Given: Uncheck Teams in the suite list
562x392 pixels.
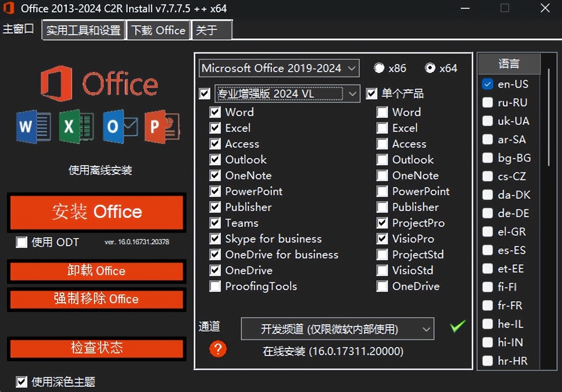Looking at the screenshot, I should point(215,223).
